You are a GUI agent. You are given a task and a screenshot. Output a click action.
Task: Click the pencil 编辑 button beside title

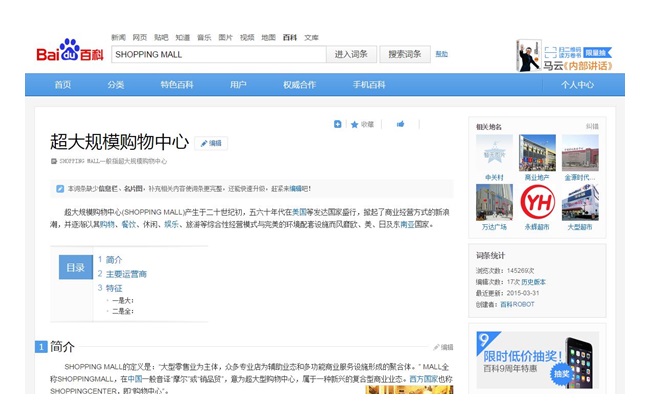(211, 143)
